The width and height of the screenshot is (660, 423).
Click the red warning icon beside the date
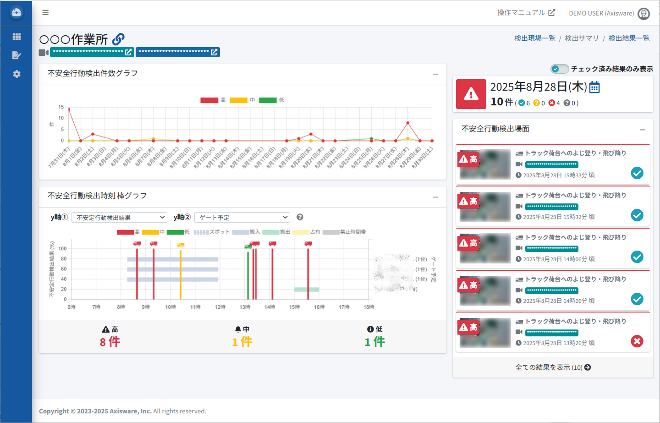(x=471, y=94)
